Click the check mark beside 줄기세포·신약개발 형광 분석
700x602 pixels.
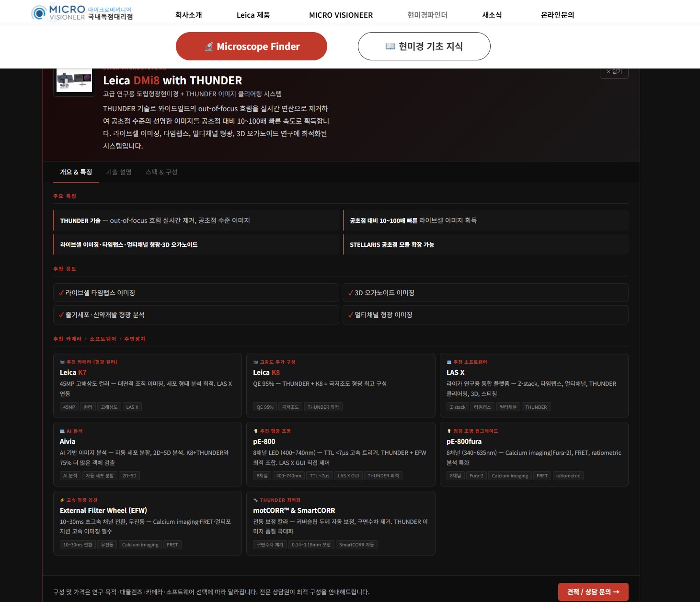tap(61, 315)
